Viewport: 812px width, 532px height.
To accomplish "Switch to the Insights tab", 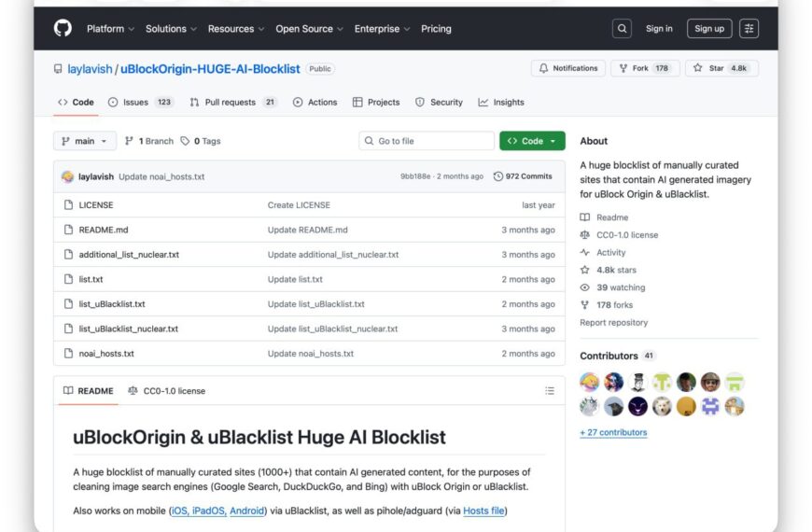I will [501, 102].
